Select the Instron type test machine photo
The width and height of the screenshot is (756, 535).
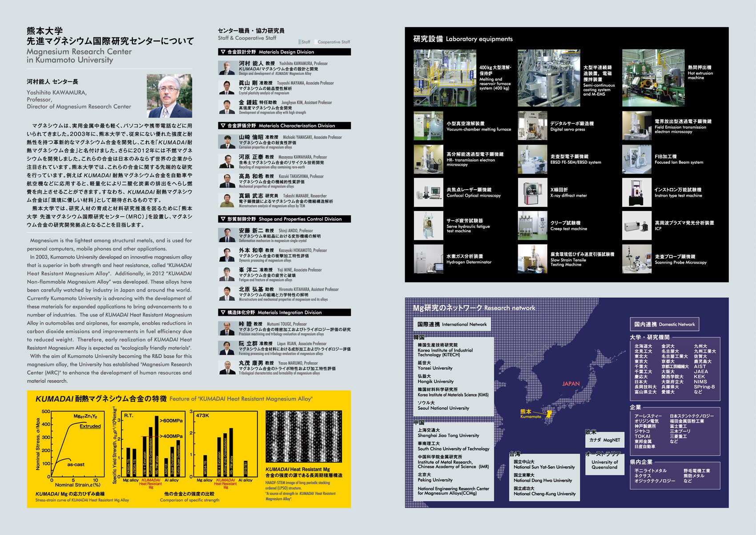637,192
